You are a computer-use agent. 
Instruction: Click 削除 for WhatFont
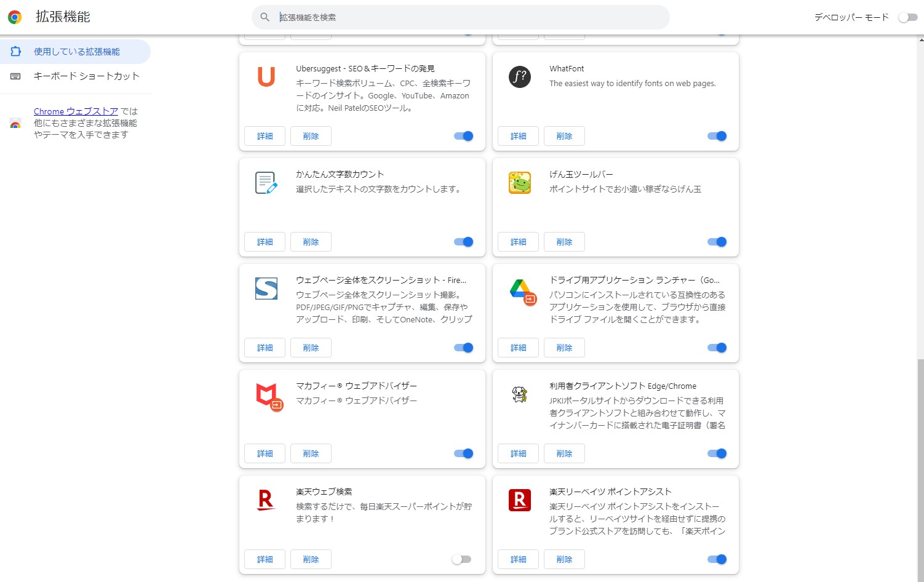(x=565, y=136)
